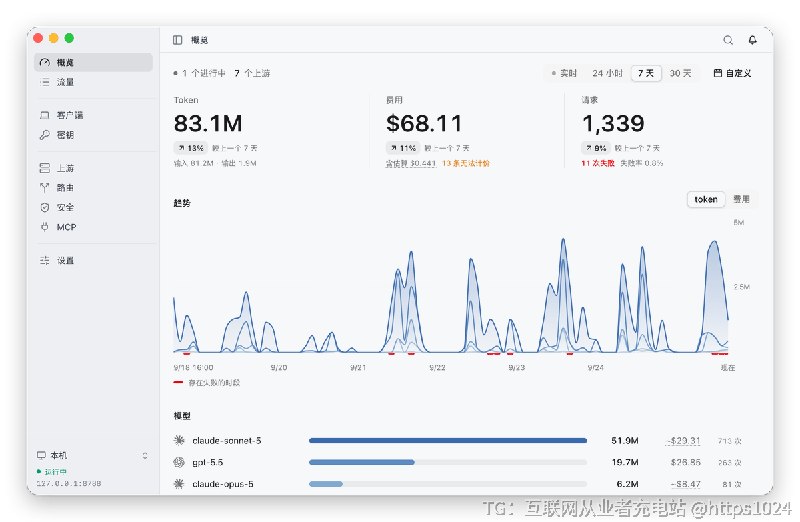
Task: Expand the 本机 host selector chevron
Action: [x=145, y=455]
